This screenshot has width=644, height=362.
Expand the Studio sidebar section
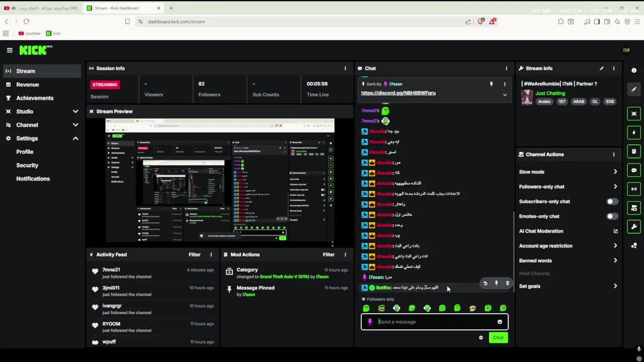[75, 112]
